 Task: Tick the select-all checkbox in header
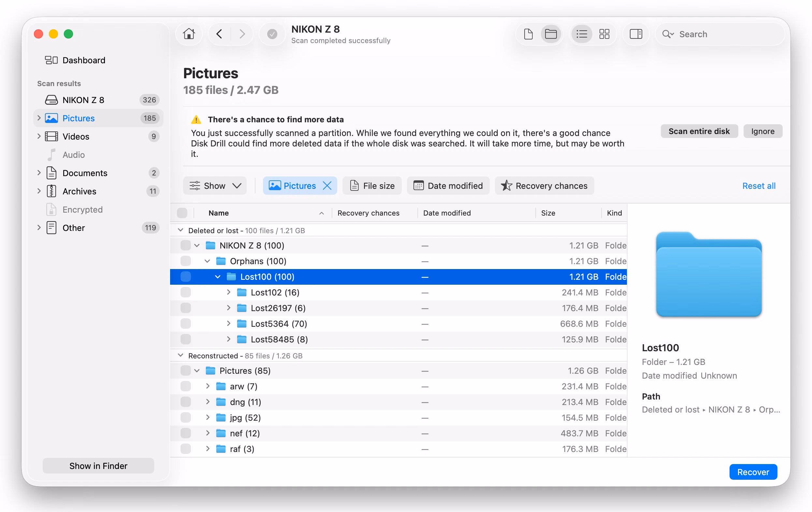(x=182, y=213)
